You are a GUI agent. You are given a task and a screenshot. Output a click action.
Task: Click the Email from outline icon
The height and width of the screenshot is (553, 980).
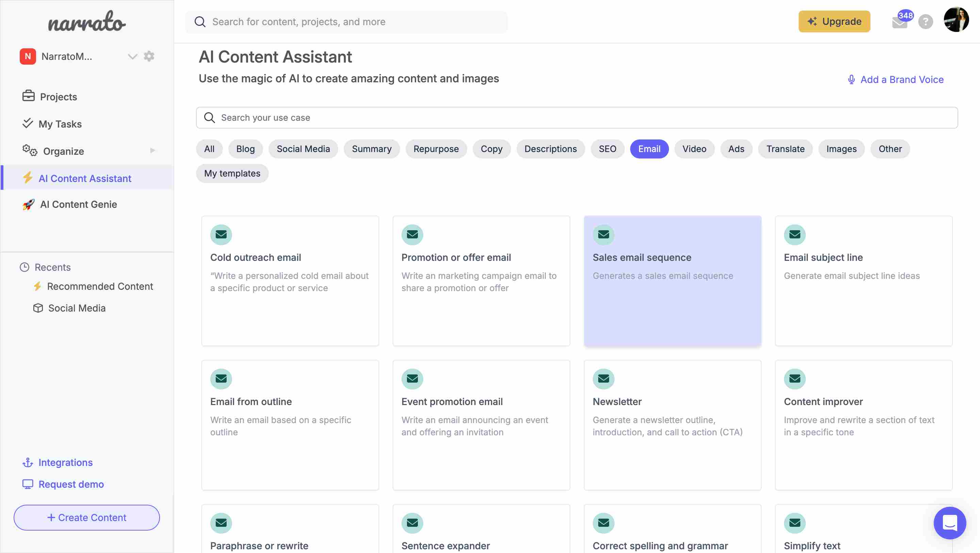(x=221, y=379)
